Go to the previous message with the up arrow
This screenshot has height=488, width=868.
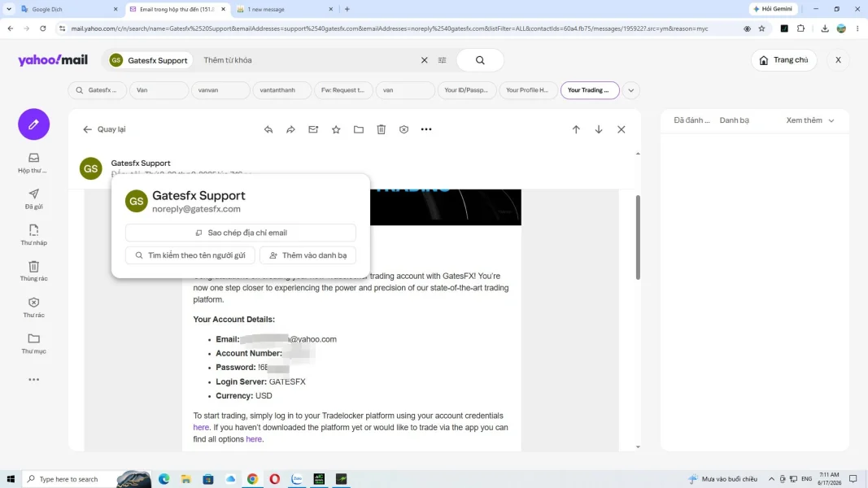click(576, 129)
